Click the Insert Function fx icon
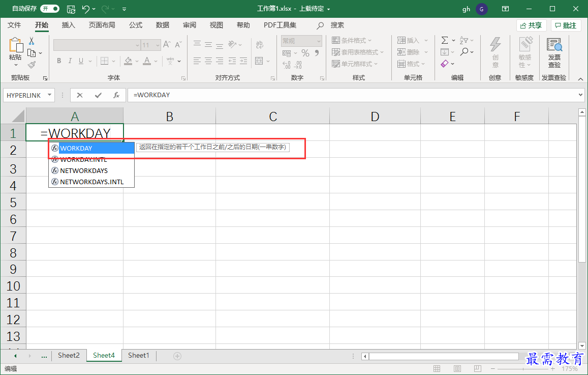This screenshot has height=375, width=588. coord(116,95)
